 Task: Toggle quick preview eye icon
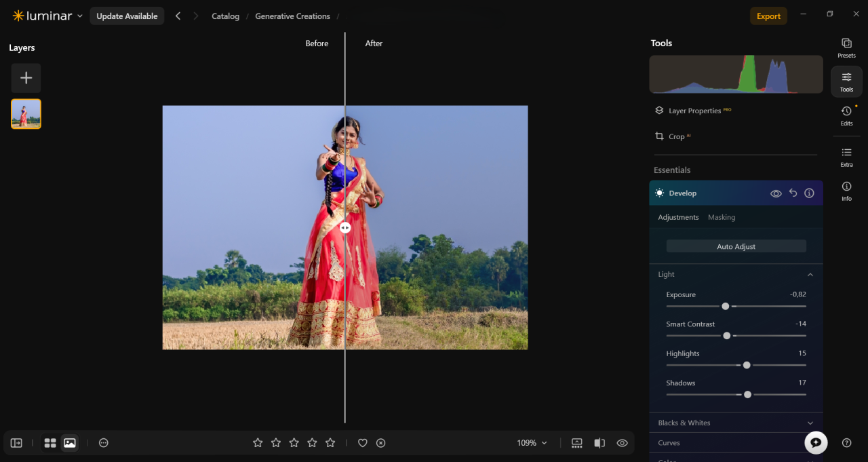coord(622,443)
